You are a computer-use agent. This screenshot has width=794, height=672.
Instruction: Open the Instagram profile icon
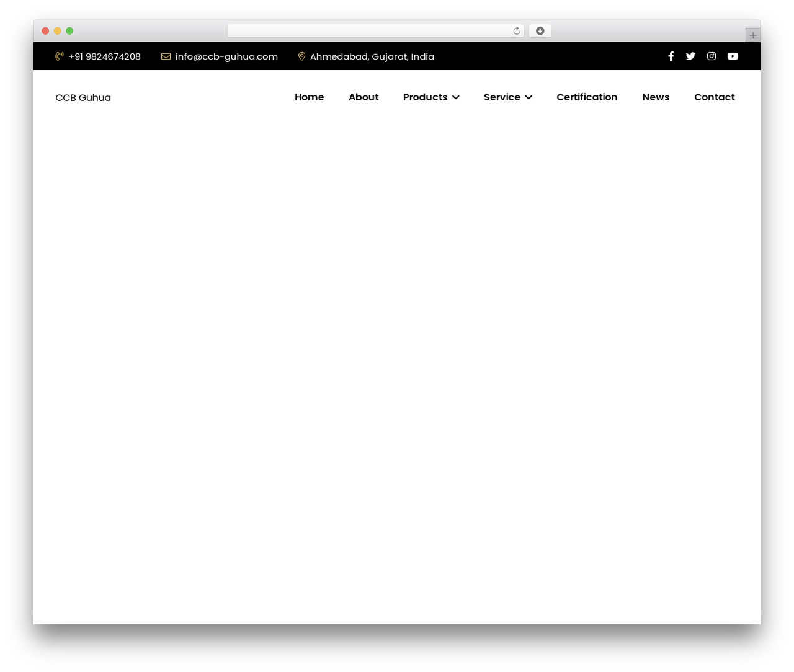(711, 56)
